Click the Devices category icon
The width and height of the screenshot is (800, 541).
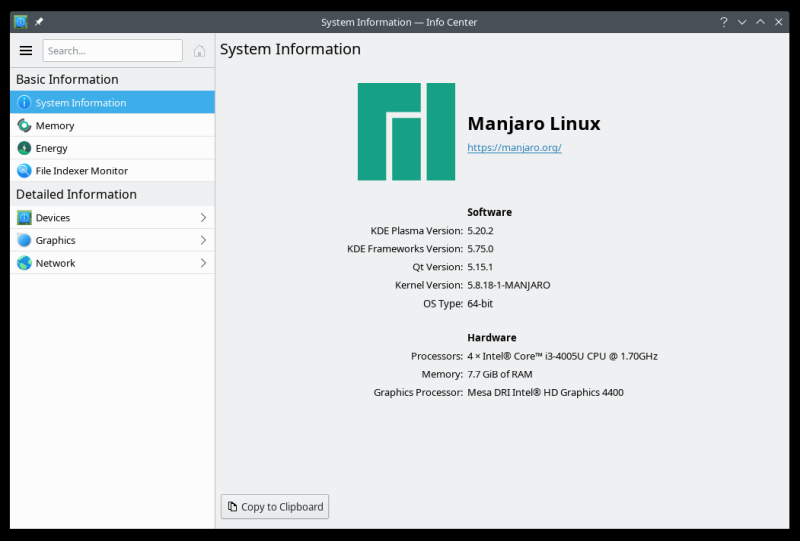point(24,217)
